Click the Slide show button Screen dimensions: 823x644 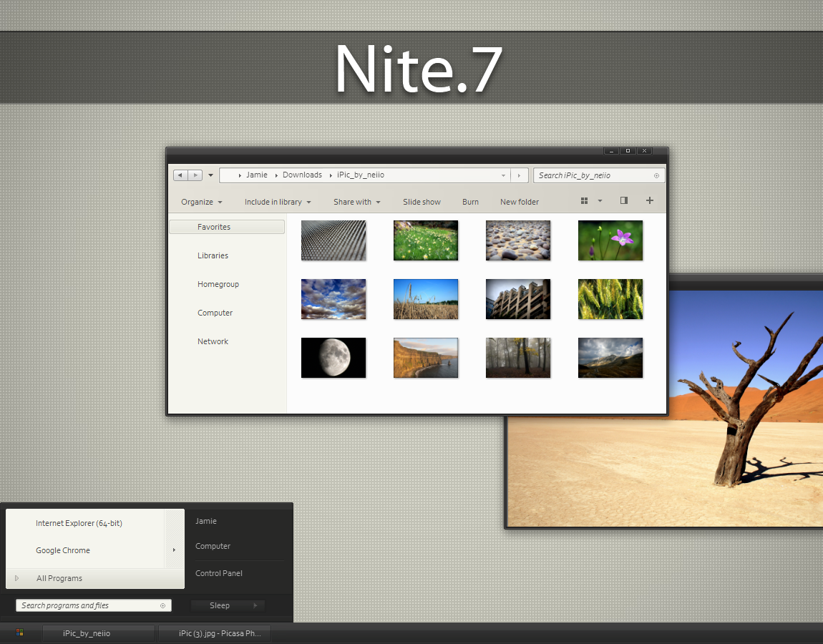click(x=422, y=202)
